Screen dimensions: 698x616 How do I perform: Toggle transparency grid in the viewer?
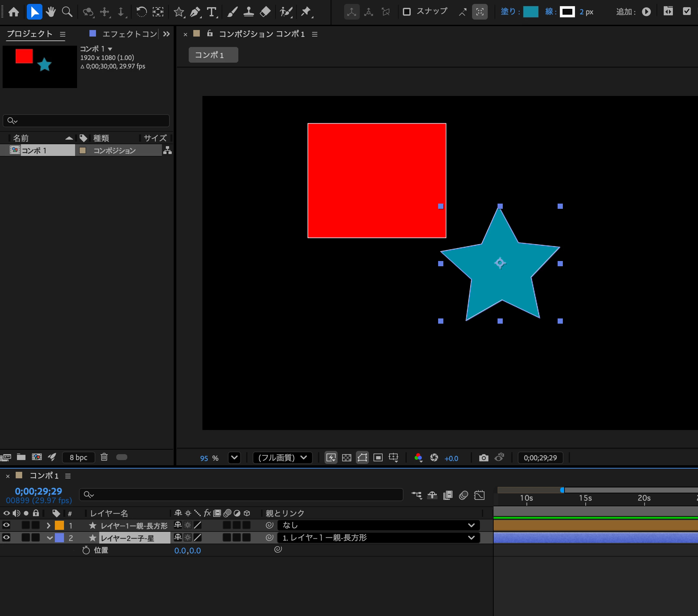(347, 458)
